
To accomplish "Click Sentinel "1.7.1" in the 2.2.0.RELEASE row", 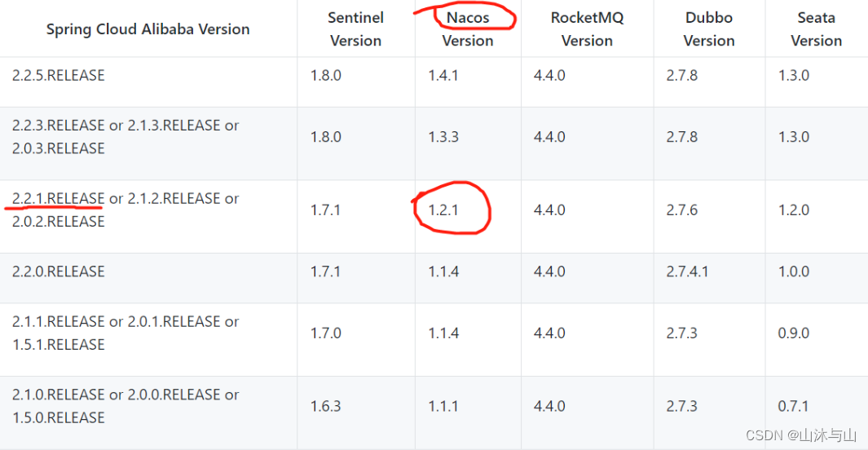I will point(325,271).
